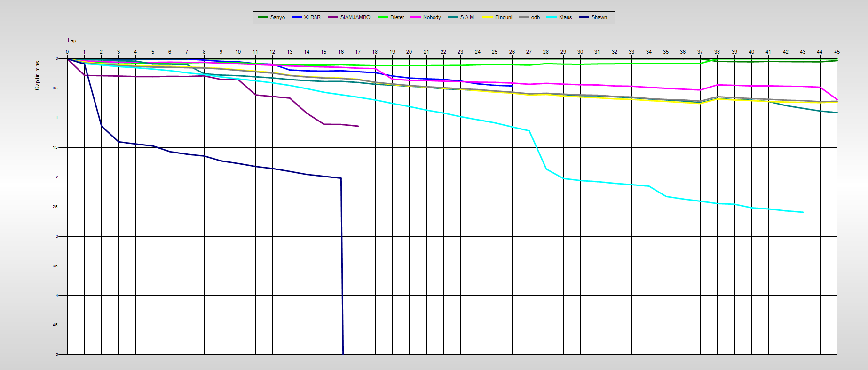
Task: Click lap 16 on the top axis
Action: click(x=341, y=52)
